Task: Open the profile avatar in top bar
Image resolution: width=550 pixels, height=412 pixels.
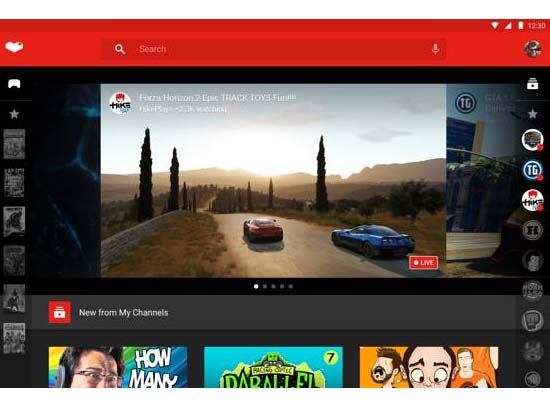Action: tap(532, 49)
